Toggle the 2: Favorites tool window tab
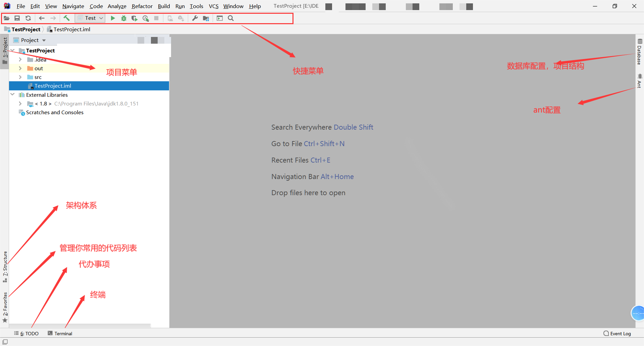This screenshot has height=346, width=644. [x=5, y=307]
